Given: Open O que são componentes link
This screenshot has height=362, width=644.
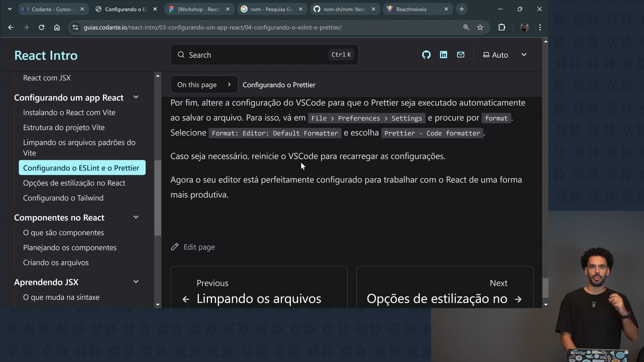Looking at the screenshot, I should (x=63, y=233).
